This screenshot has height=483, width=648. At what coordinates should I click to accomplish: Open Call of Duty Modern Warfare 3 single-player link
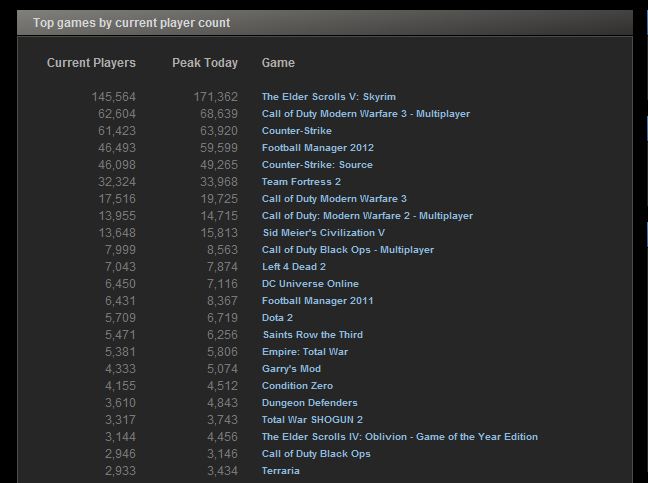tap(334, 199)
